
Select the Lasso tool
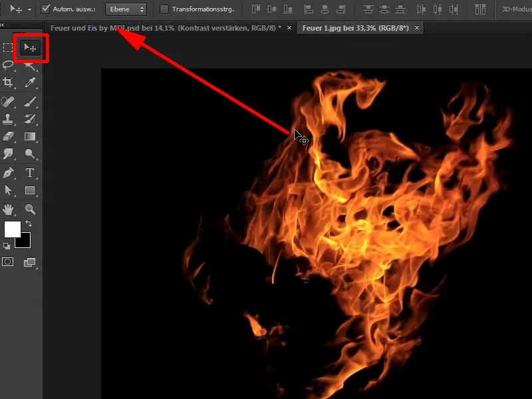(8, 65)
